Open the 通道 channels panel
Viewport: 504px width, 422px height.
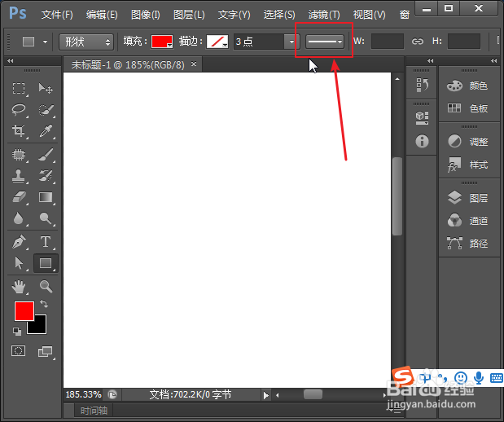click(x=468, y=221)
